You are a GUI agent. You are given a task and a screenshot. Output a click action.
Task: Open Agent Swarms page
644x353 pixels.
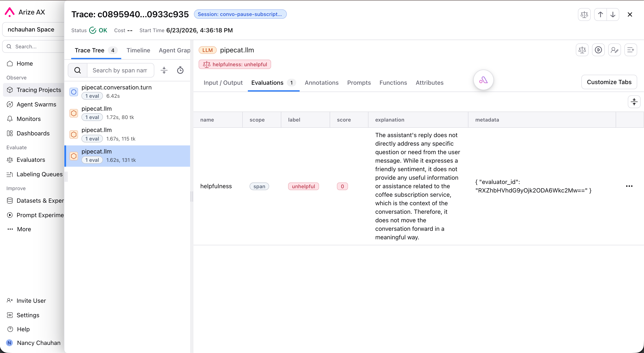(x=34, y=104)
